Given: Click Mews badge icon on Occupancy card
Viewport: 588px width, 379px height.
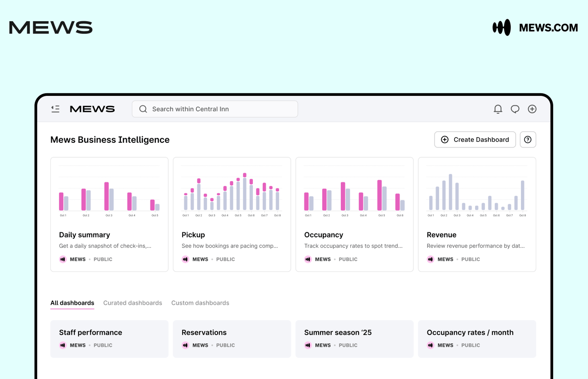Looking at the screenshot, I should pyautogui.click(x=308, y=259).
